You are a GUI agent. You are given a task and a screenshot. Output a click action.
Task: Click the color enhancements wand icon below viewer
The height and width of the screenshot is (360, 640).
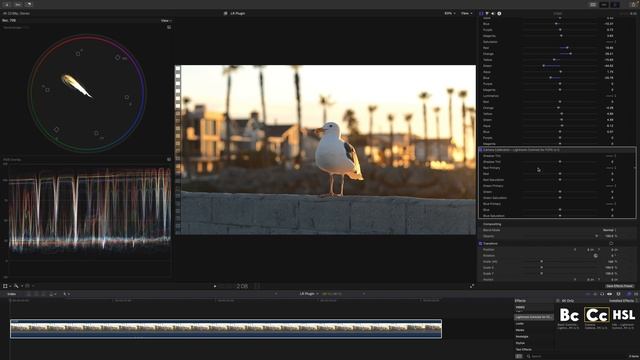point(16,286)
